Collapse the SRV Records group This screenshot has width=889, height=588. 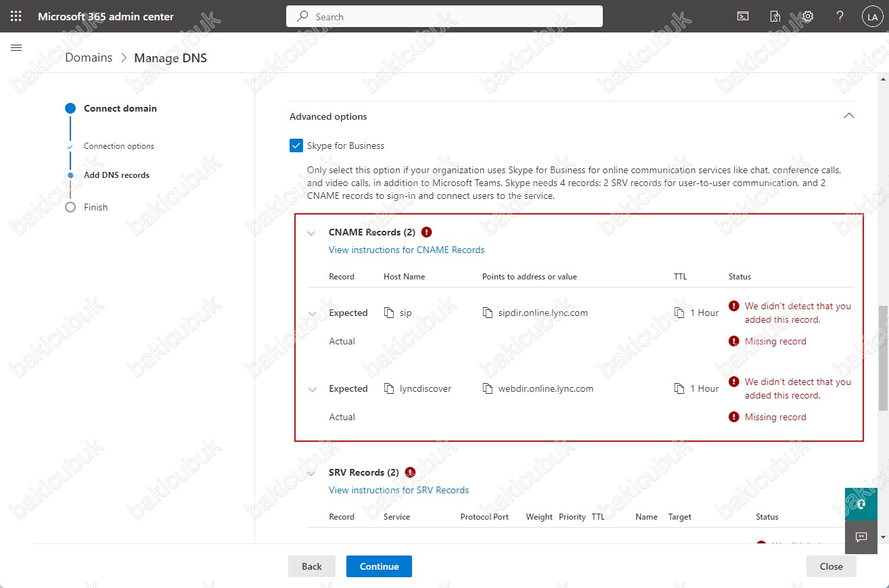[311, 473]
